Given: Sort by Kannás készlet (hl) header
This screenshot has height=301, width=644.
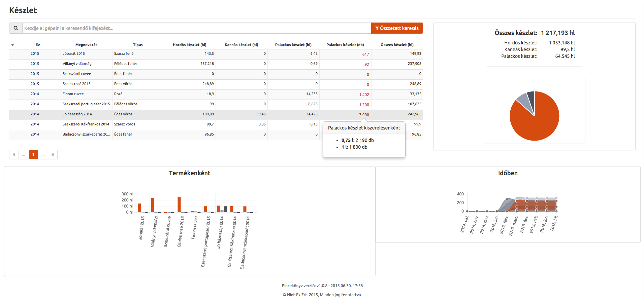Looking at the screenshot, I should click(241, 45).
